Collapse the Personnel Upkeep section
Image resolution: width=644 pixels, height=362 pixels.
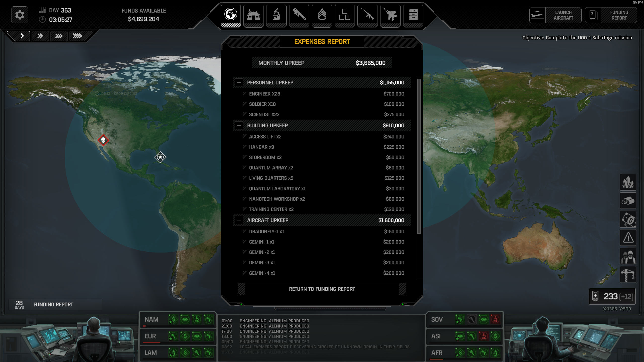coord(239,83)
